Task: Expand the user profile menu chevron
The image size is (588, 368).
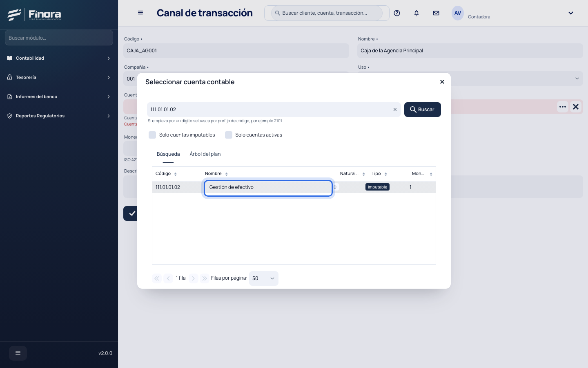Action: tap(571, 13)
